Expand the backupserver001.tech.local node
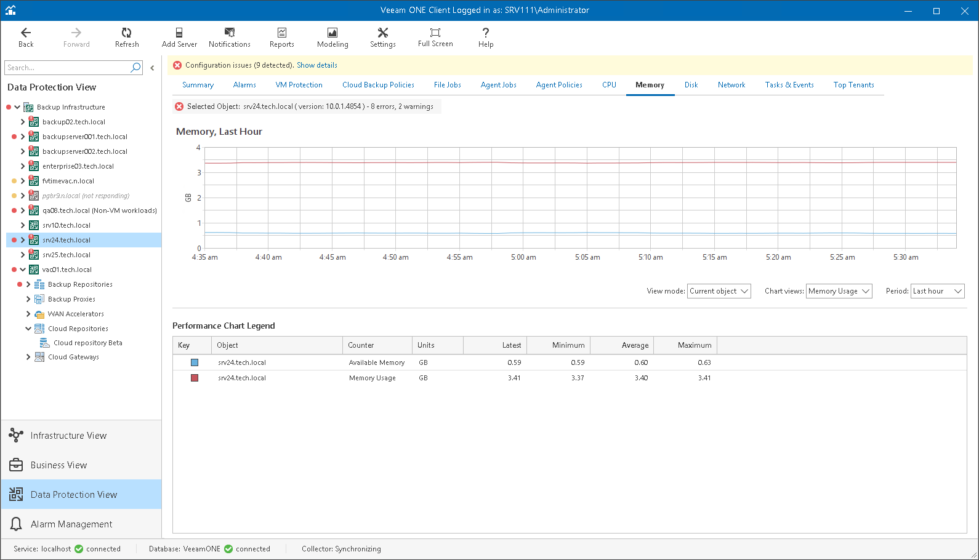 [23, 137]
